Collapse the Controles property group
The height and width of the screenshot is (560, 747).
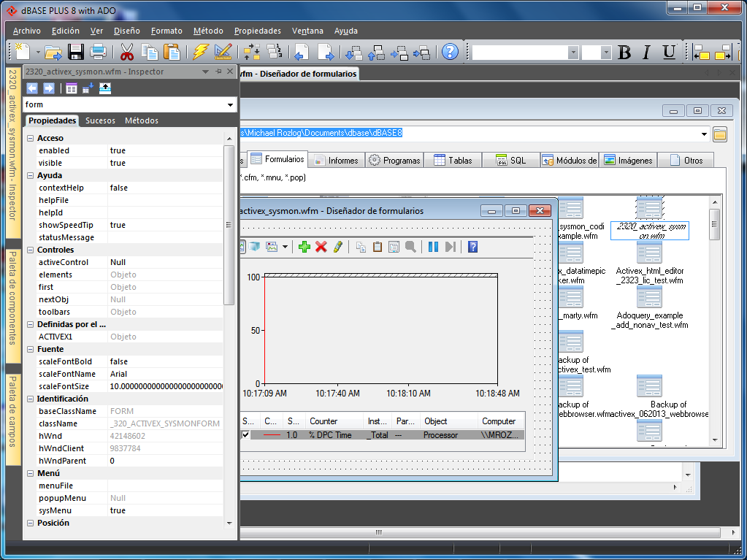pos(30,250)
